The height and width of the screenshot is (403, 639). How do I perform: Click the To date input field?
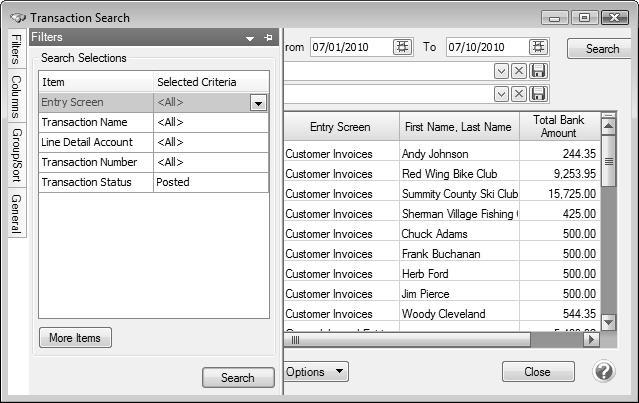(484, 47)
